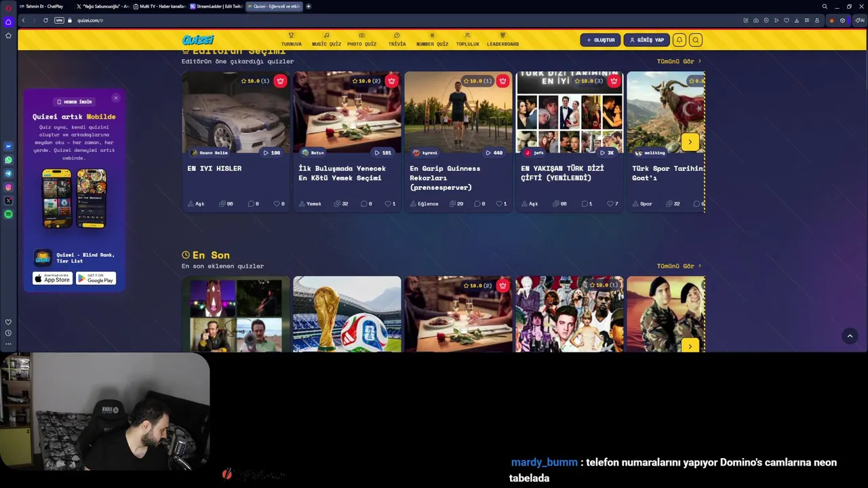Click Tümünü Gör for En Son
Viewport: 868px width, 488px height.
[679, 266]
